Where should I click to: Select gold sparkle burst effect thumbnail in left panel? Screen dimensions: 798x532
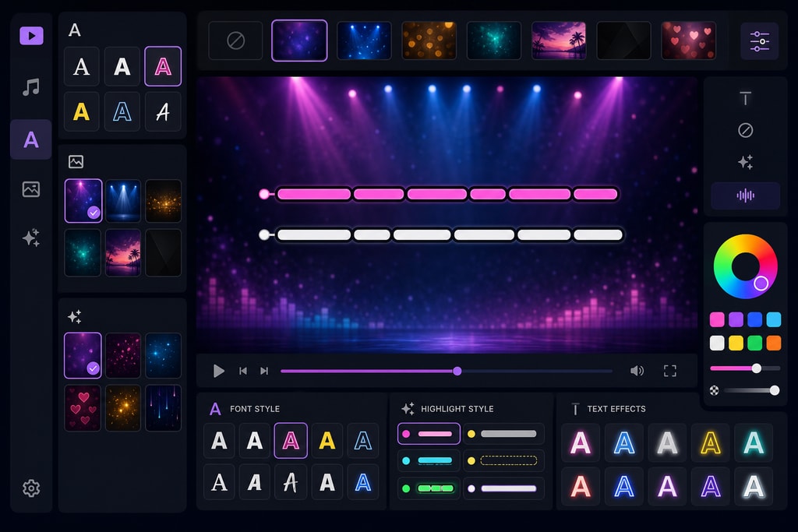tap(122, 408)
